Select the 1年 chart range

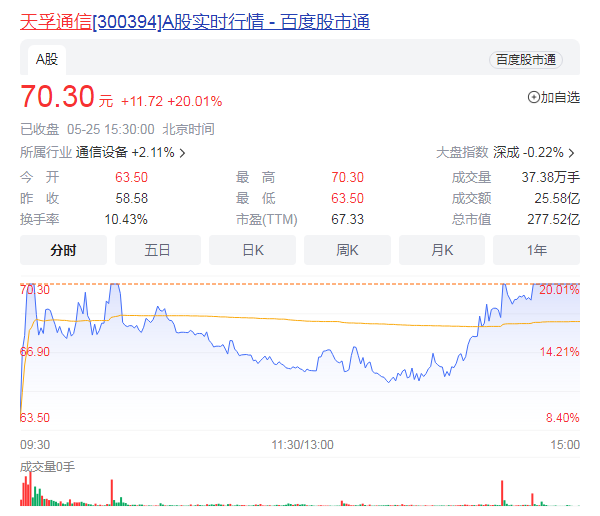tap(536, 250)
